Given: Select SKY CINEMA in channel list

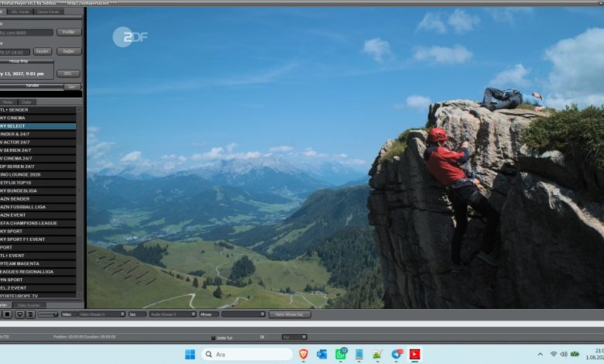Looking at the screenshot, I should tap(38, 118).
